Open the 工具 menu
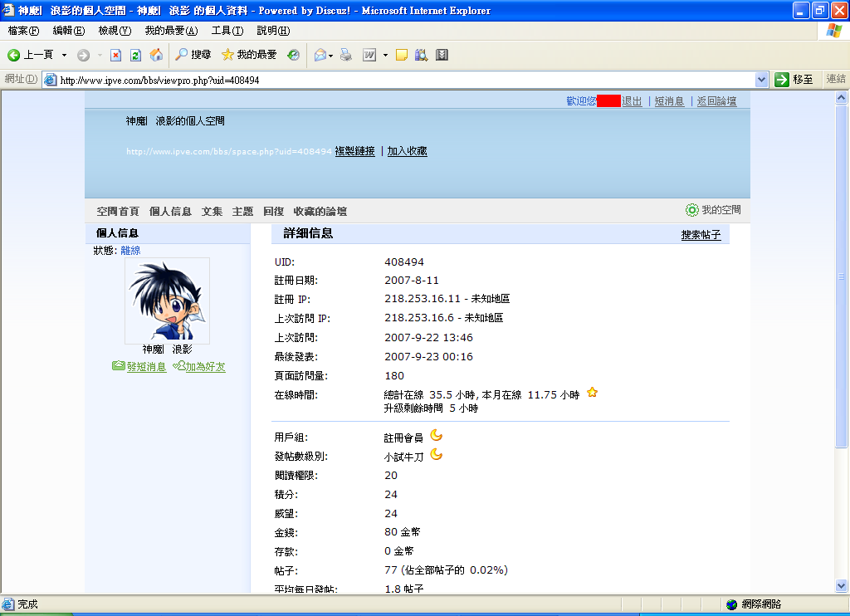This screenshot has height=616, width=850. [x=227, y=31]
